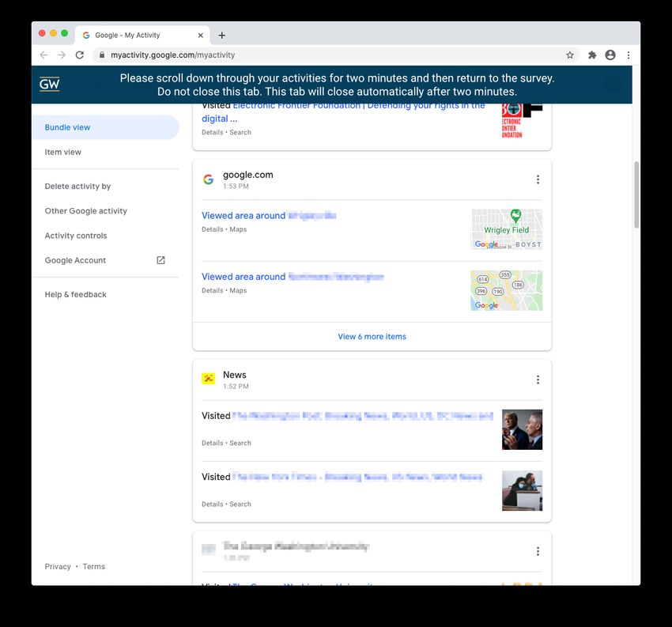Image resolution: width=672 pixels, height=627 pixels.
Task: Reload the My Activity page
Action: pos(80,55)
